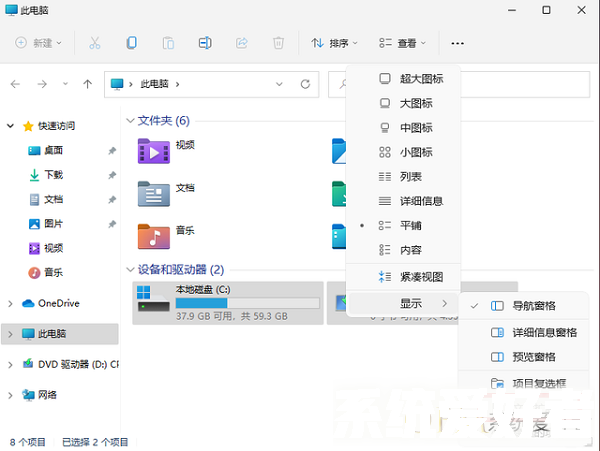The height and width of the screenshot is (451, 600).
Task: Open the See more ellipsis button
Action: 457,43
